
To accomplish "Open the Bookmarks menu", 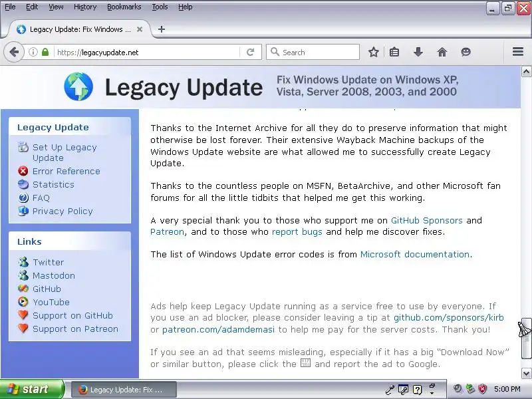I will pos(124,7).
